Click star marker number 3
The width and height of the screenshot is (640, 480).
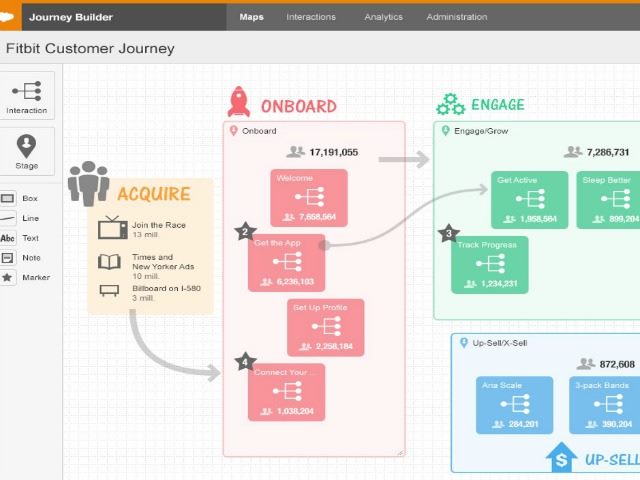coord(449,233)
